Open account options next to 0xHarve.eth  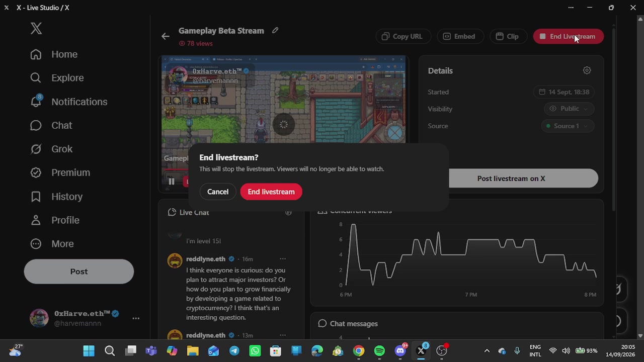click(136, 318)
